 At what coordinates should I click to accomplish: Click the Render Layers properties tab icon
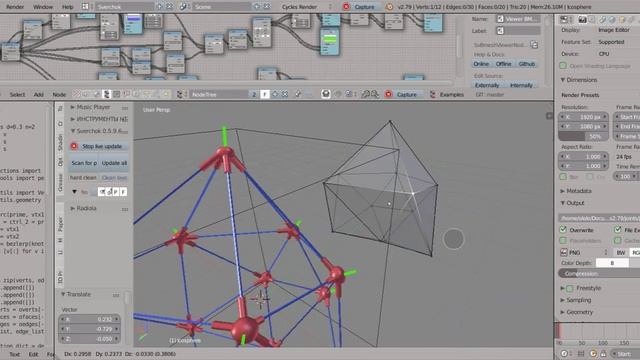(x=592, y=20)
